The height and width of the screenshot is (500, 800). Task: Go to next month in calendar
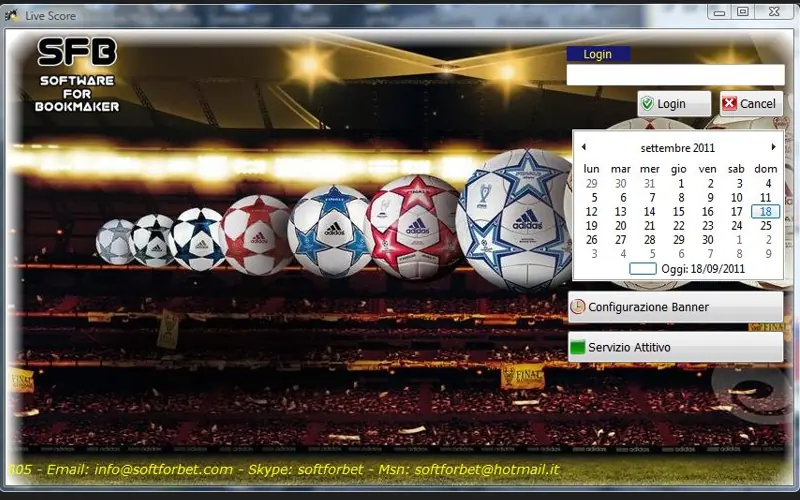pos(773,147)
